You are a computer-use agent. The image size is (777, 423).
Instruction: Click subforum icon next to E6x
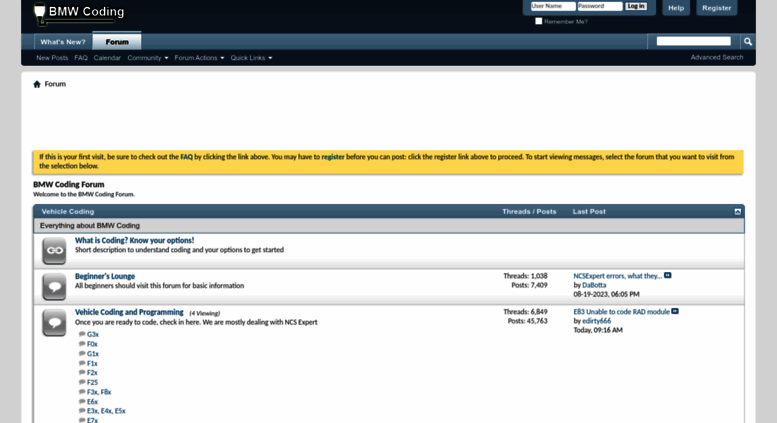(82, 401)
